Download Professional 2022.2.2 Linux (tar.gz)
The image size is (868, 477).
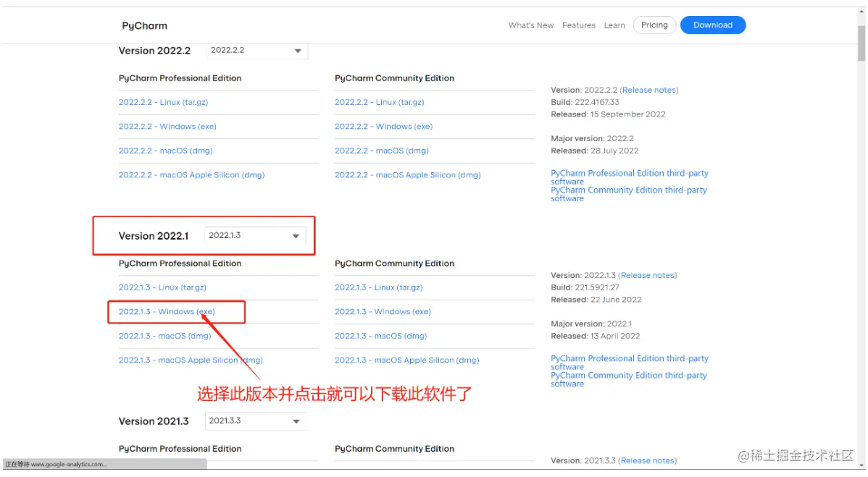pos(163,102)
